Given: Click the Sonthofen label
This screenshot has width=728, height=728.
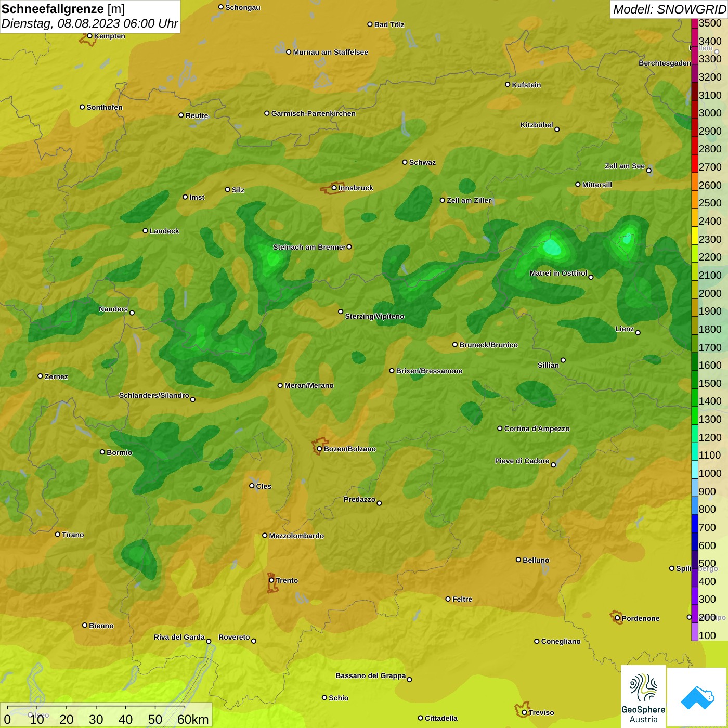Looking at the screenshot, I should click(105, 107).
